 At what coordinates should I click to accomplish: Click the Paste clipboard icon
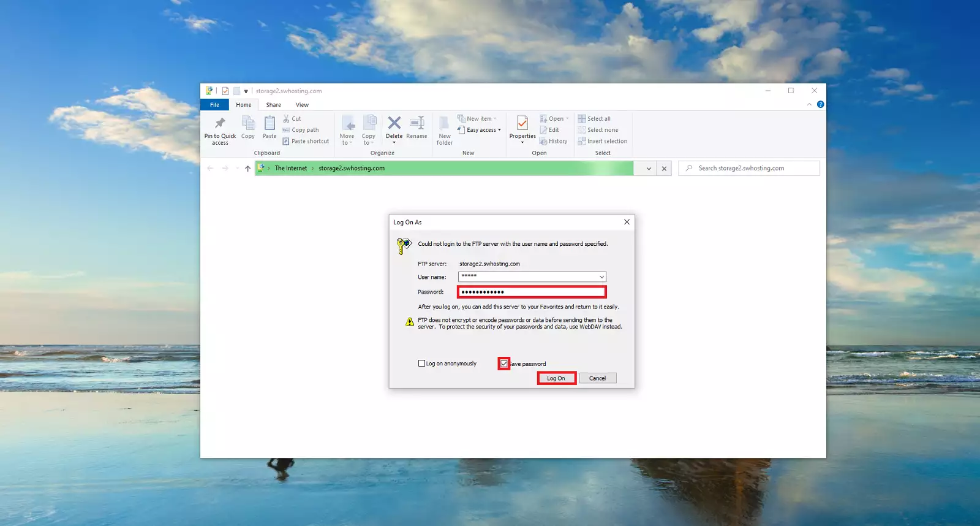[269, 123]
